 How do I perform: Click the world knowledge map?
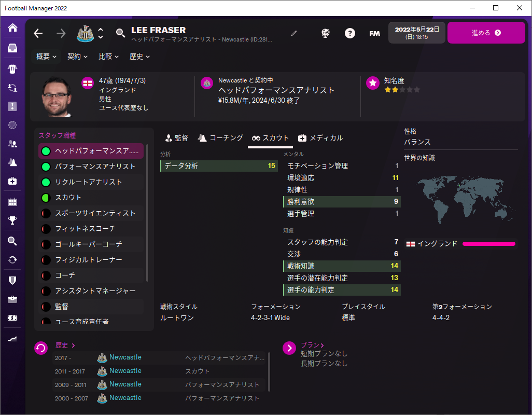click(x=466, y=200)
